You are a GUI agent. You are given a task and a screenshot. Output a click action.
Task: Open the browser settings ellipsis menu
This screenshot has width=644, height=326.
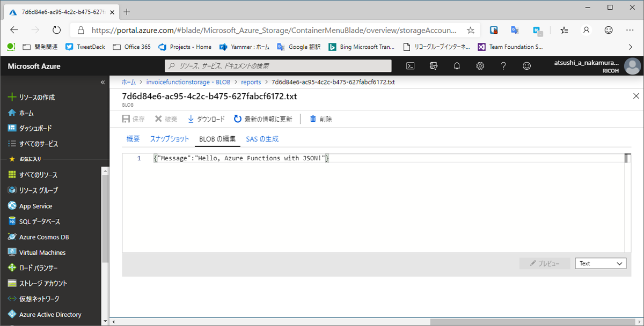[x=631, y=31]
